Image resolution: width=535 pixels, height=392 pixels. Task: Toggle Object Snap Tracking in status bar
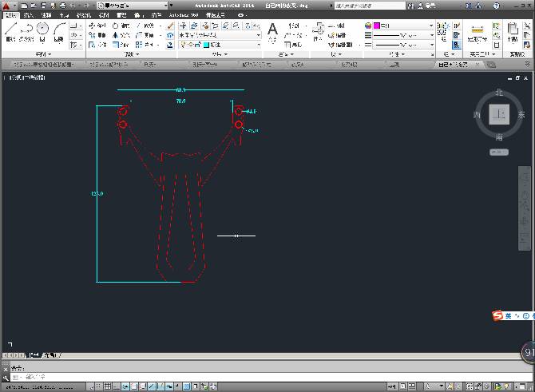(x=152, y=386)
